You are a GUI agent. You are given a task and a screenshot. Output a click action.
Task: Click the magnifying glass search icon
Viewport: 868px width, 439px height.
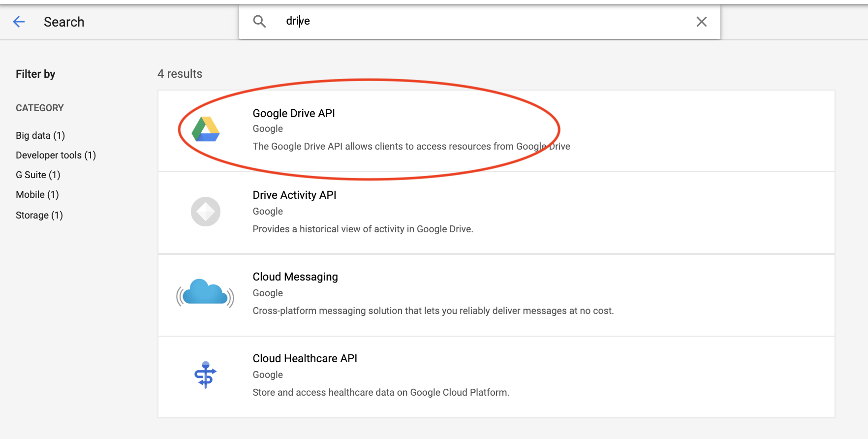(259, 21)
